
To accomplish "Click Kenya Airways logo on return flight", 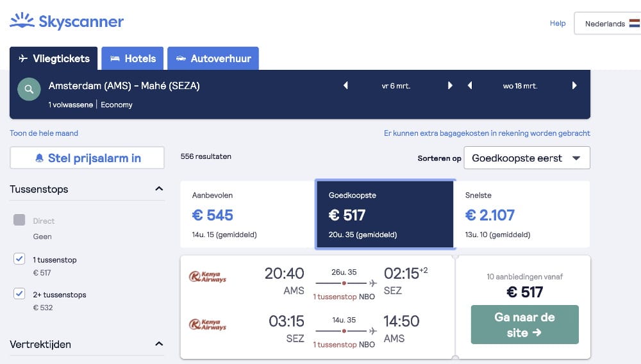I will [208, 325].
